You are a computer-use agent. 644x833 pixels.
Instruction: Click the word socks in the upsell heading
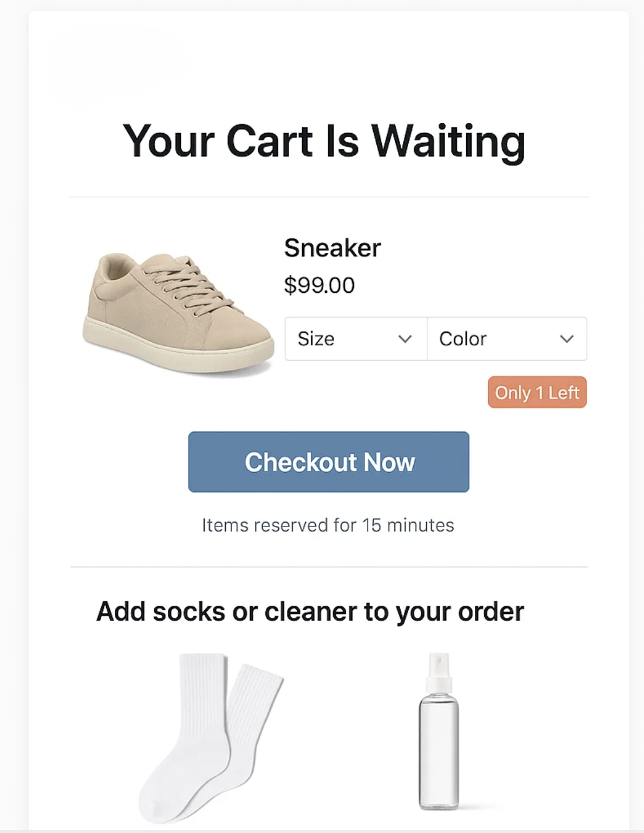coord(188,612)
